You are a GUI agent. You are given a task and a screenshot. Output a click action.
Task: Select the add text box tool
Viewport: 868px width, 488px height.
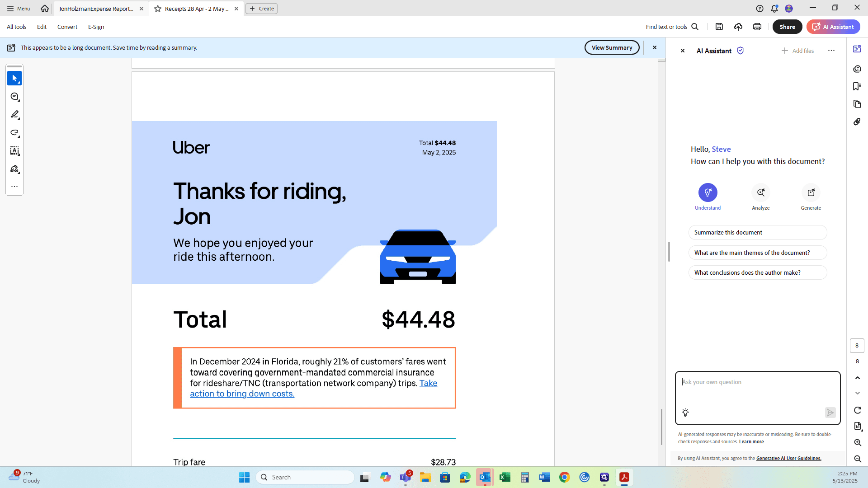pos(14,151)
